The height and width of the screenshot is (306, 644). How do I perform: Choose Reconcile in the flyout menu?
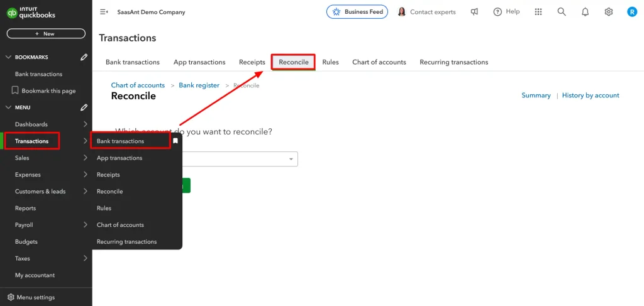click(109, 191)
